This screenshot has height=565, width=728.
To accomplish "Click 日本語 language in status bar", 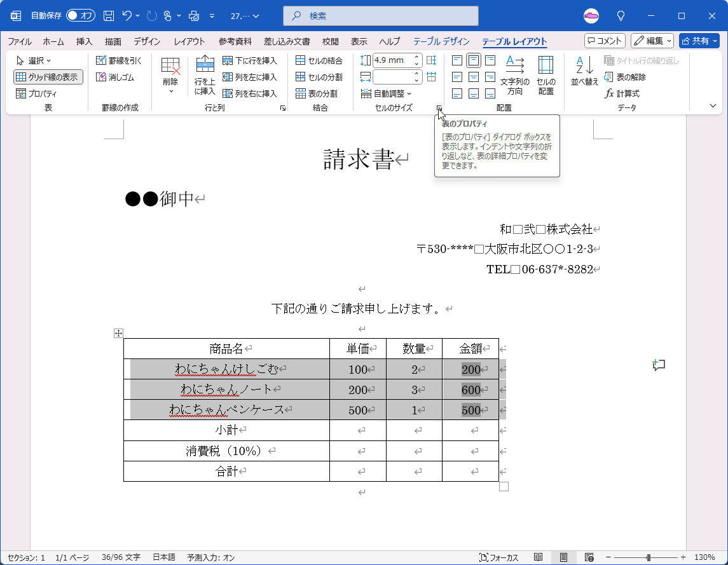I will click(164, 557).
